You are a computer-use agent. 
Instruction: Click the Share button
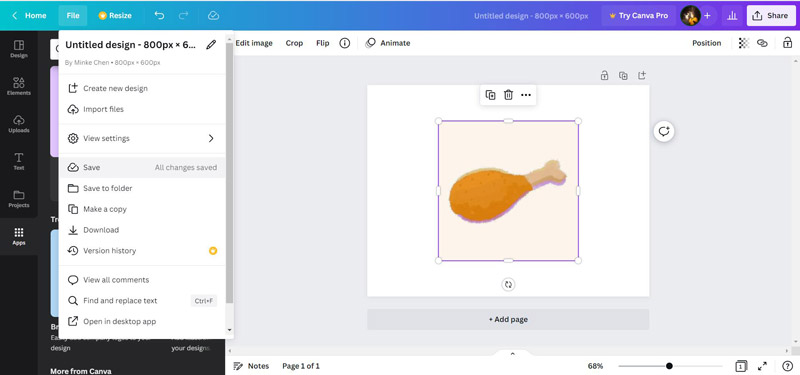[x=771, y=16]
